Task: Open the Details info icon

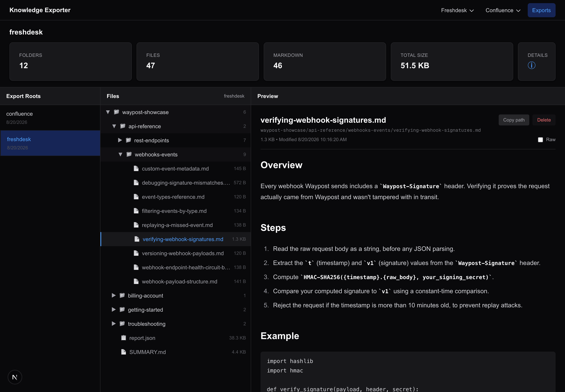Action: click(531, 65)
